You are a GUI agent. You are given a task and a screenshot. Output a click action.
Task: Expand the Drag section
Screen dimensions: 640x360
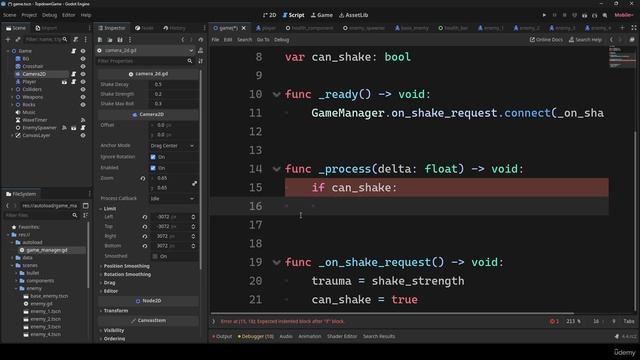(109, 282)
